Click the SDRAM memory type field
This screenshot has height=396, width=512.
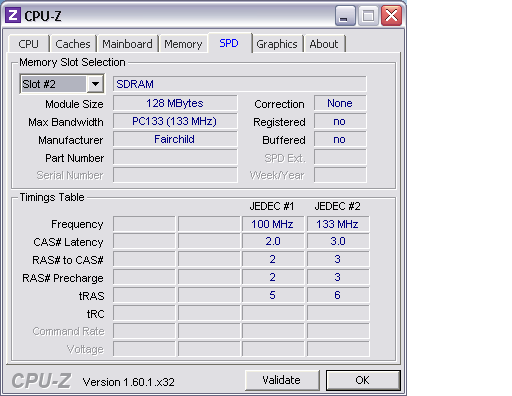[x=240, y=84]
